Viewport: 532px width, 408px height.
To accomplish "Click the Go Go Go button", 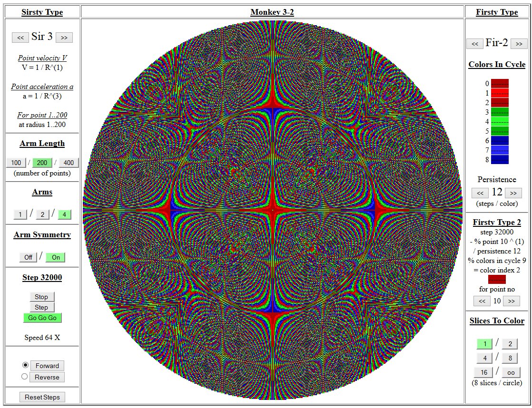I will 42,318.
